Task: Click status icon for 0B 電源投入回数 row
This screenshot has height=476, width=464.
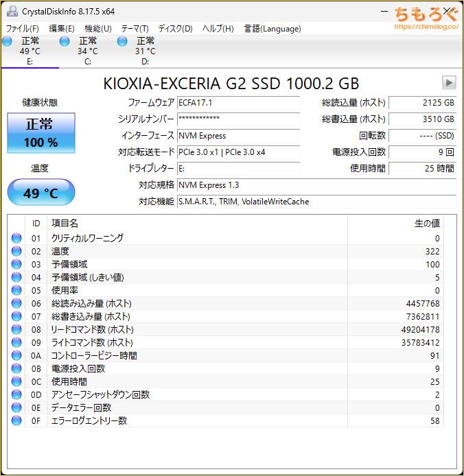Action: tap(16, 368)
